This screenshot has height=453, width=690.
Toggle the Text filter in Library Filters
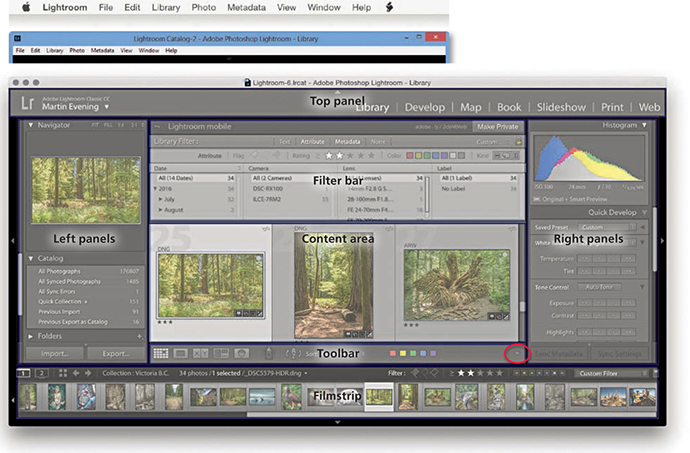285,141
